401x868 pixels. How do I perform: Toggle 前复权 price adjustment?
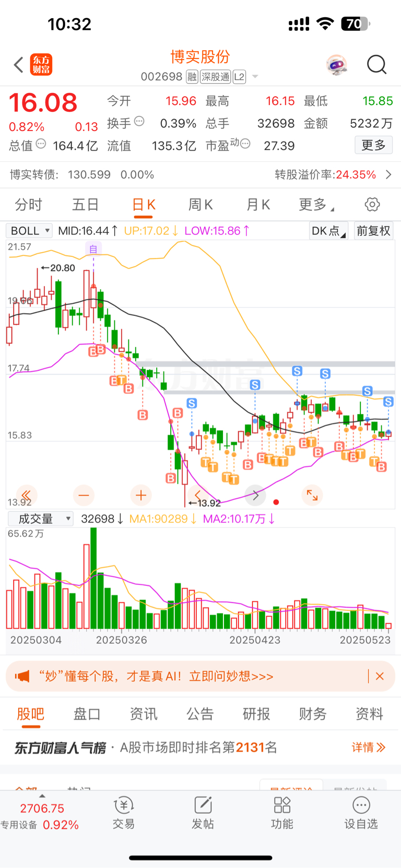point(373,231)
